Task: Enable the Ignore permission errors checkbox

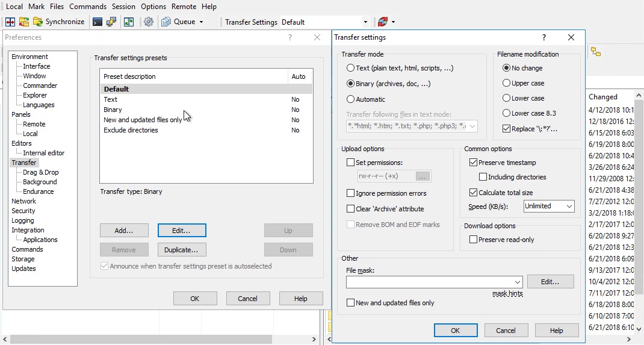Action: (x=351, y=193)
